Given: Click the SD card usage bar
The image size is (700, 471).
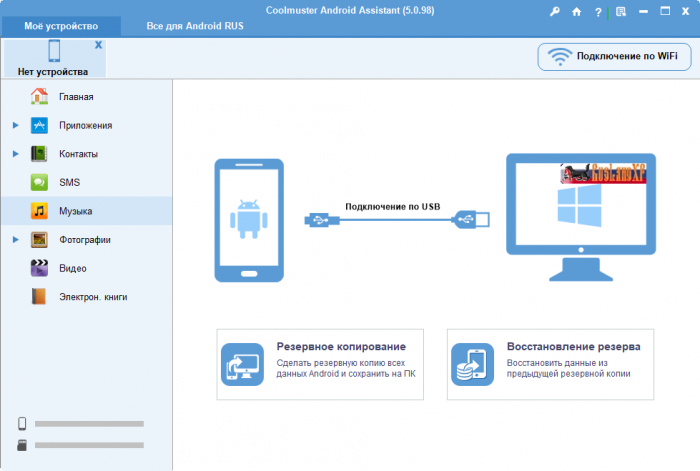Looking at the screenshot, I should pos(89,446).
